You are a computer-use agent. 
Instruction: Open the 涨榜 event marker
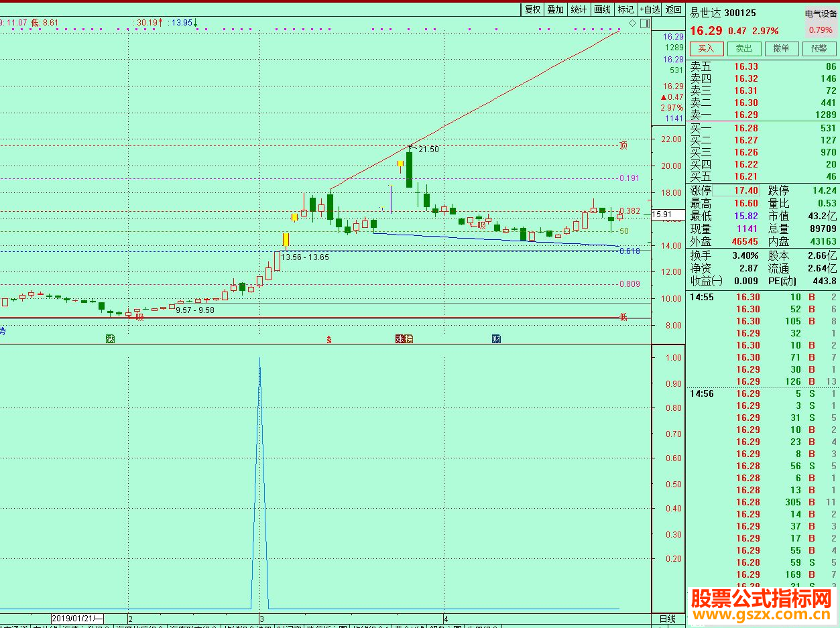click(404, 339)
